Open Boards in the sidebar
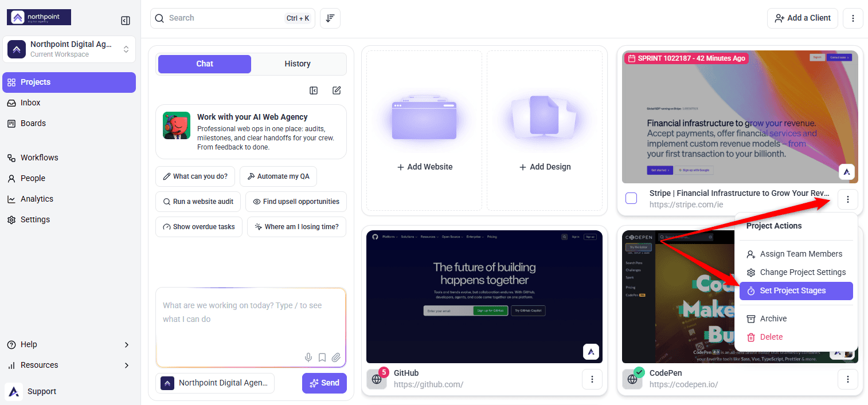The height and width of the screenshot is (405, 868). click(x=69, y=123)
